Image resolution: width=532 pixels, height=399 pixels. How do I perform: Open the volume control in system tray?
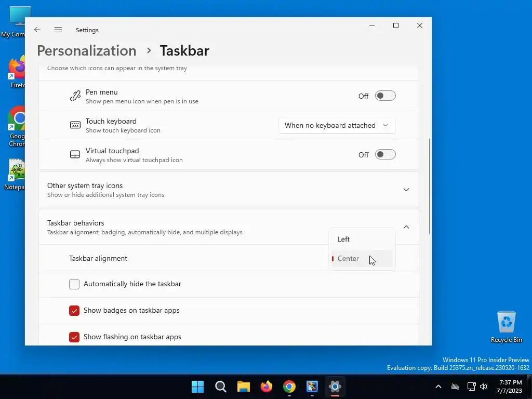point(484,387)
